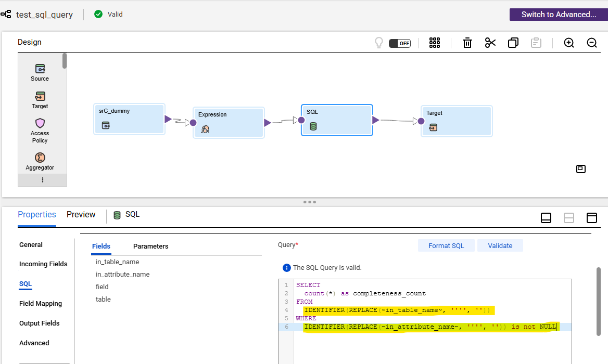Click target icon inside Target node

point(433,127)
